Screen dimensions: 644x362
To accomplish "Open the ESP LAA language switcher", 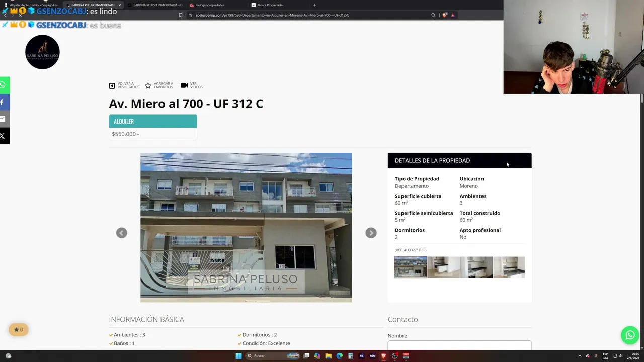I will [605, 356].
